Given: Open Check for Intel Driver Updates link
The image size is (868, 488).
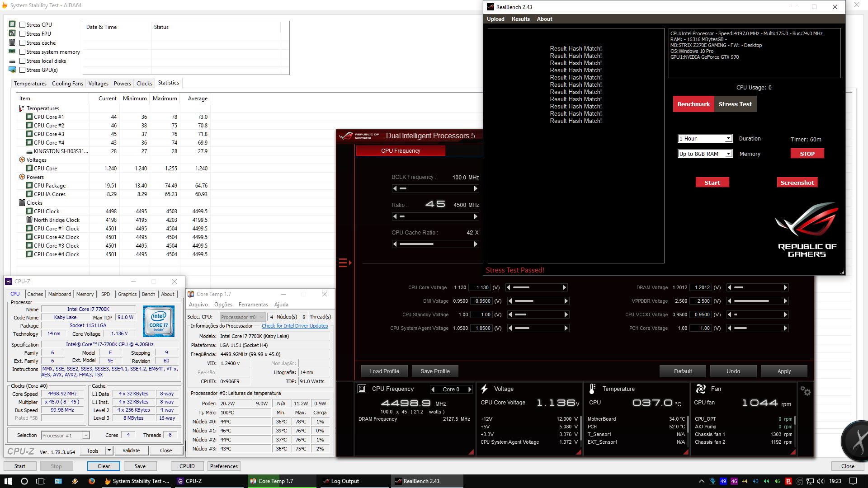Looking at the screenshot, I should pyautogui.click(x=295, y=326).
